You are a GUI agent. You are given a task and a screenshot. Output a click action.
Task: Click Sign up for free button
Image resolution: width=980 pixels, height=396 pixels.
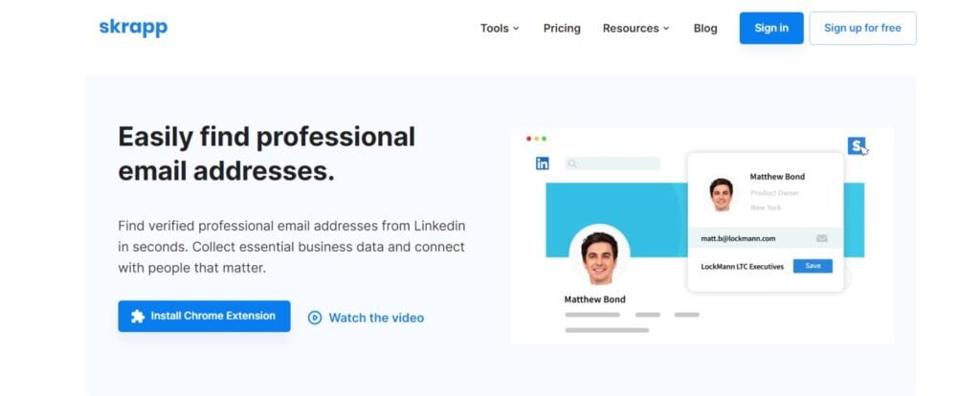tap(862, 29)
